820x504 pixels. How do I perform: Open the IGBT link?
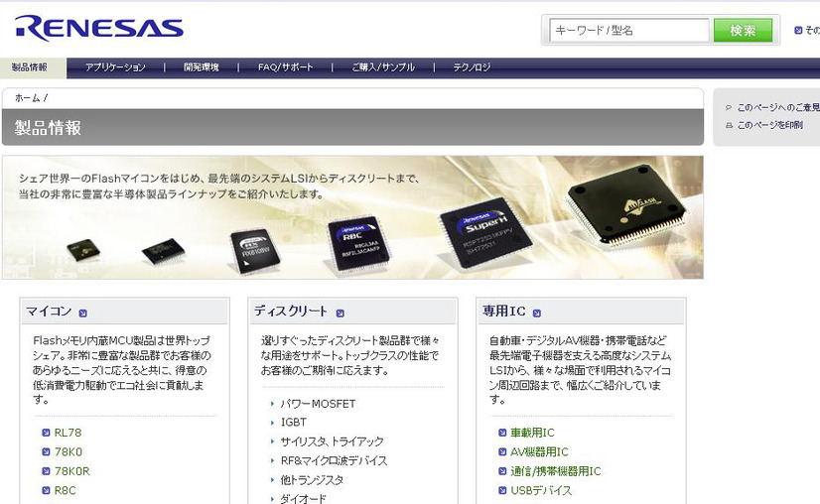(x=294, y=422)
